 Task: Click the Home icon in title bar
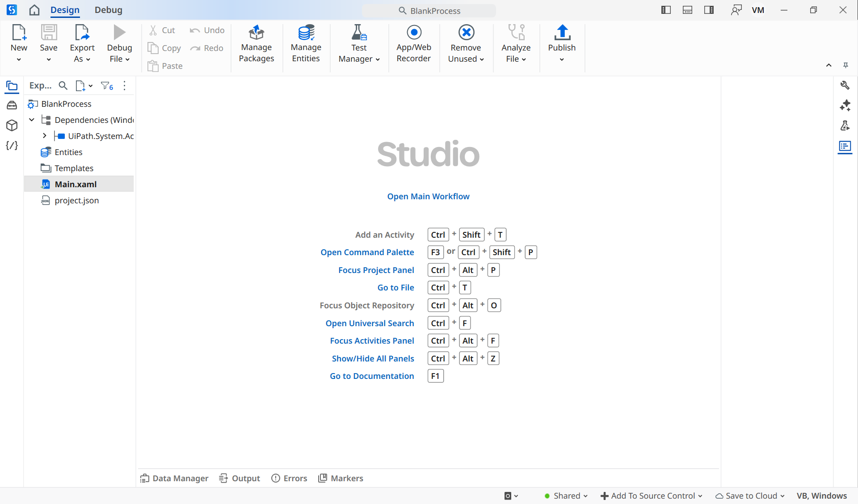(x=34, y=10)
